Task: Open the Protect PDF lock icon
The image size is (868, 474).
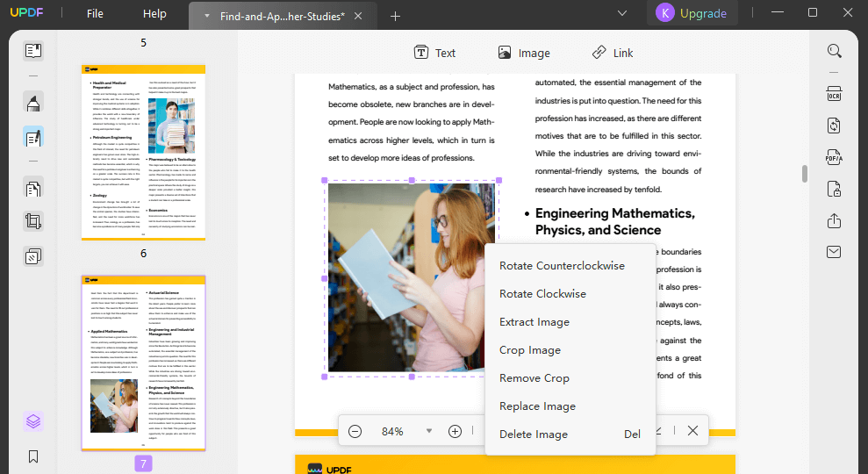Action: click(835, 189)
